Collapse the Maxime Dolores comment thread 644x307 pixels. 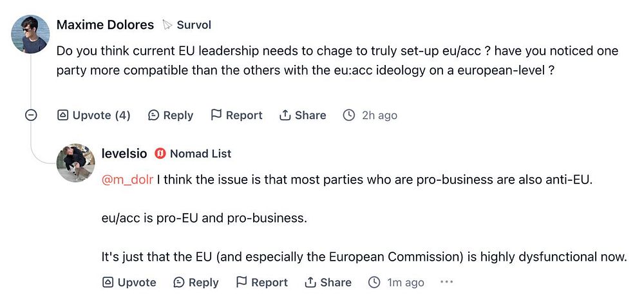tap(30, 115)
